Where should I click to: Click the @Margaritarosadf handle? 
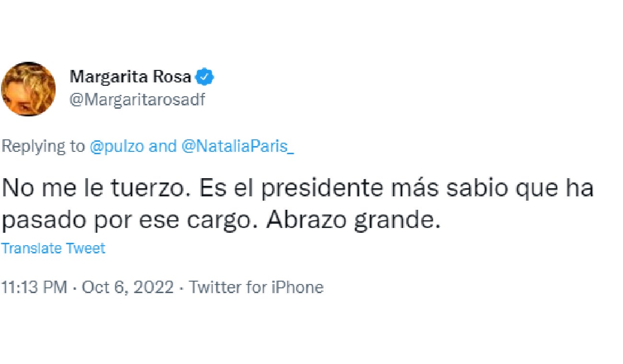(138, 100)
